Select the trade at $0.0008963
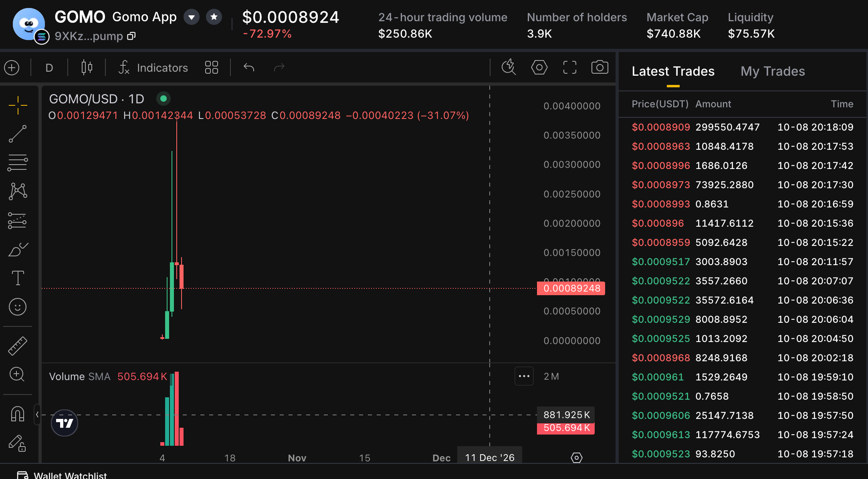This screenshot has height=479, width=868. [x=743, y=147]
